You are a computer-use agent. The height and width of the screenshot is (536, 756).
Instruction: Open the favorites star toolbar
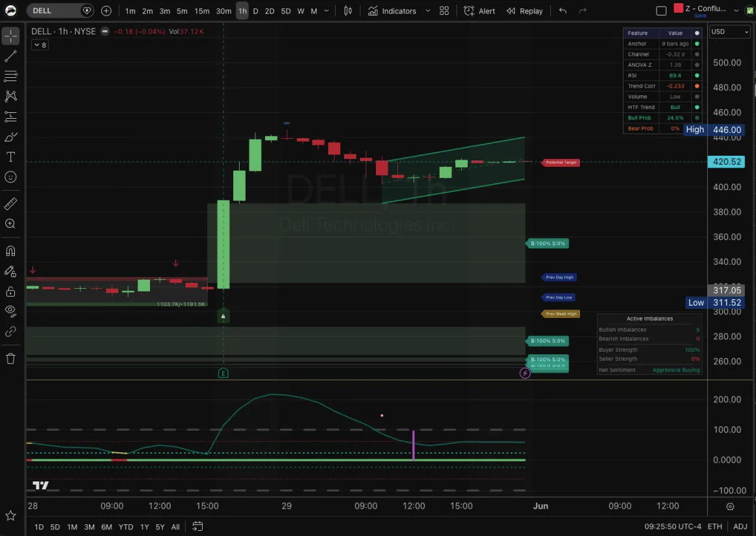point(10,516)
